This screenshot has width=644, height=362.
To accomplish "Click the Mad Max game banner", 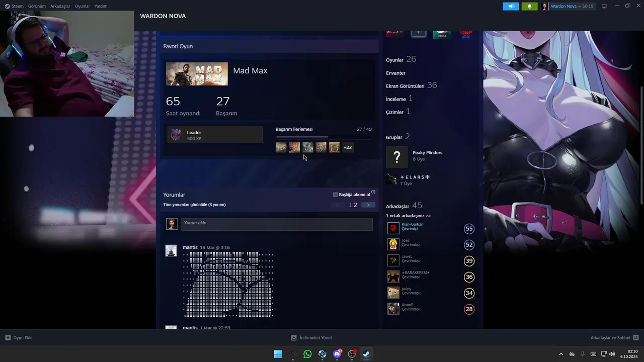I will click(197, 74).
